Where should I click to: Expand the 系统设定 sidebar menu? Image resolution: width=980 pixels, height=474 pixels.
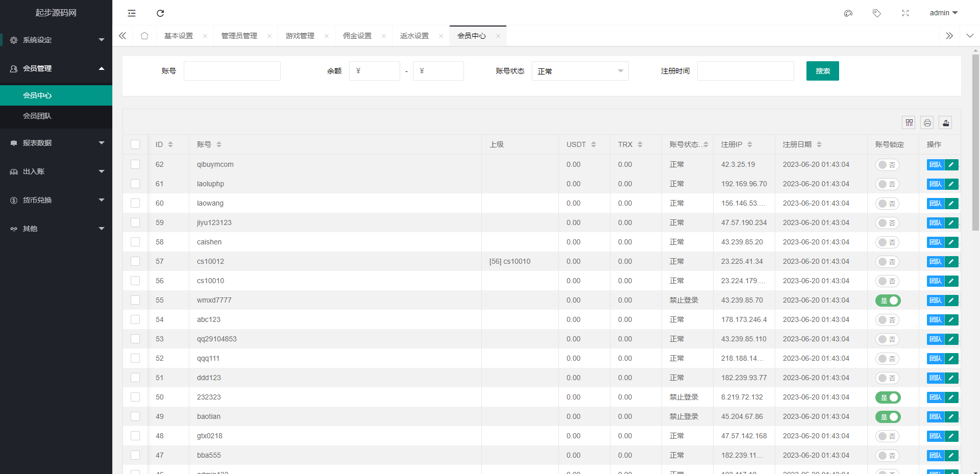(56, 40)
